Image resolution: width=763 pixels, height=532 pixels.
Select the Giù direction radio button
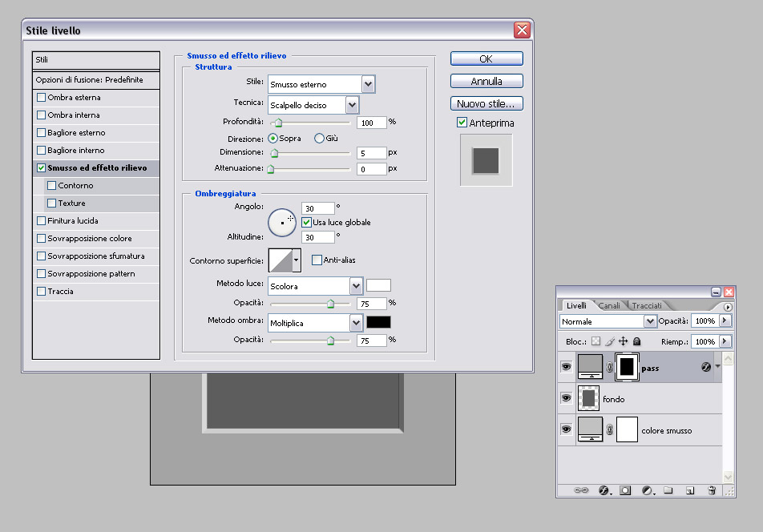[320, 139]
